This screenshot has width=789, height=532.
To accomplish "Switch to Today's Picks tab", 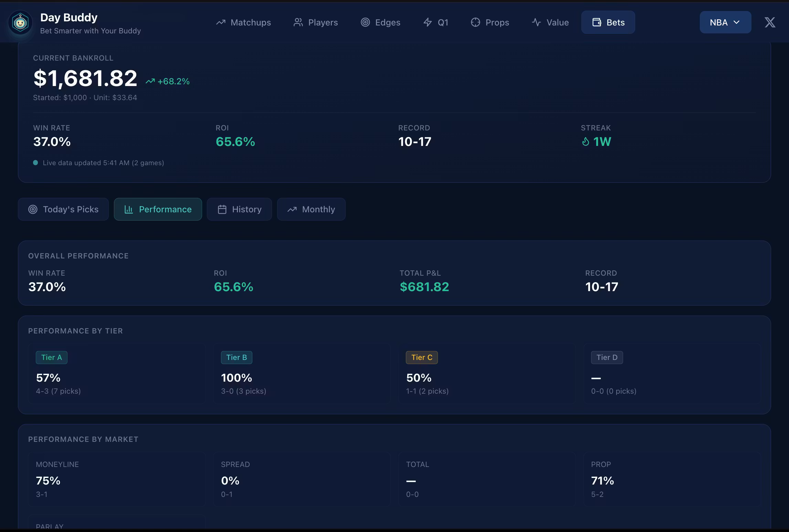I will [x=63, y=209].
